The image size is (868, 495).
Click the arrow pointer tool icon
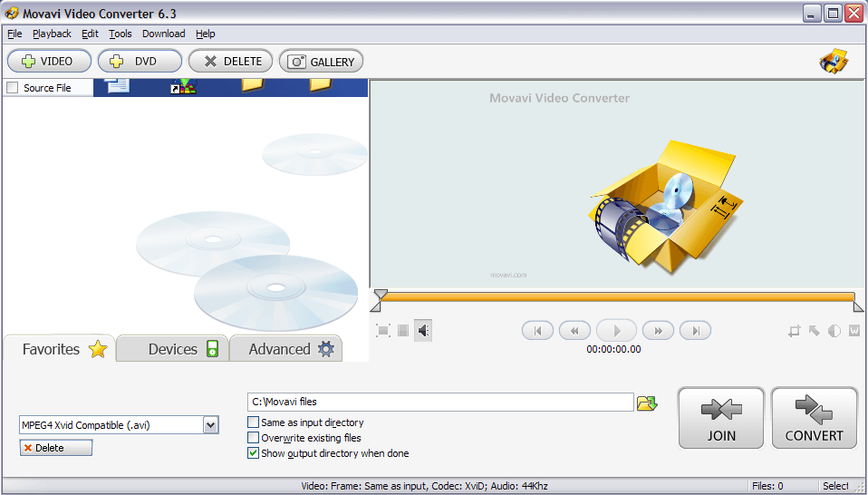point(815,331)
